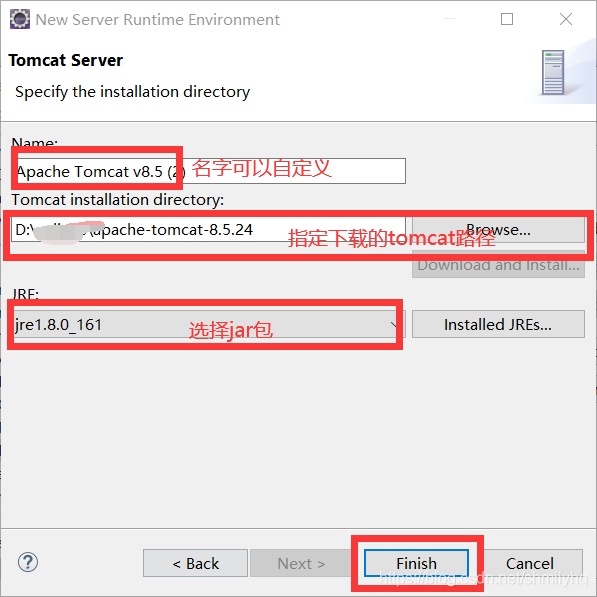This screenshot has width=597, height=597.
Task: Click the Cancel button
Action: click(x=530, y=563)
